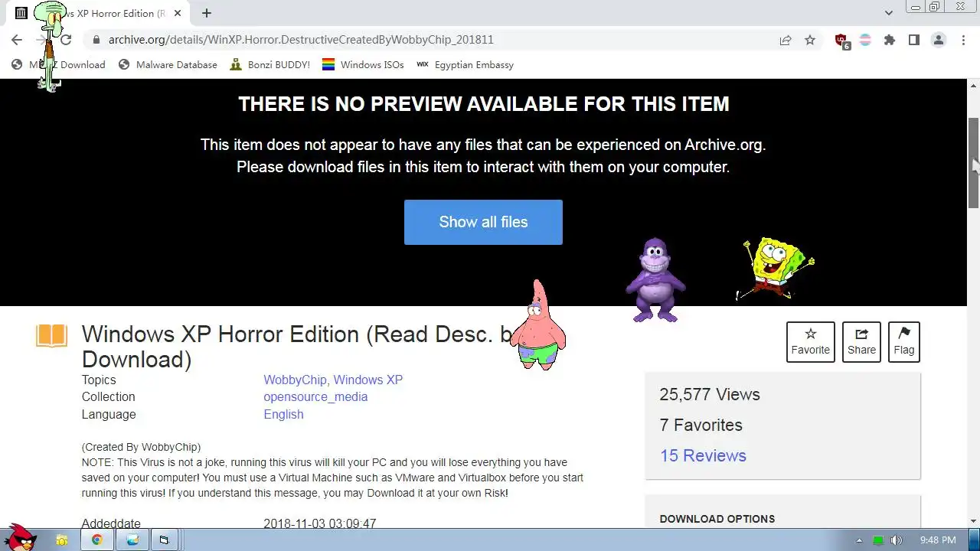Click the Show desktop strip on taskbar

[975, 540]
